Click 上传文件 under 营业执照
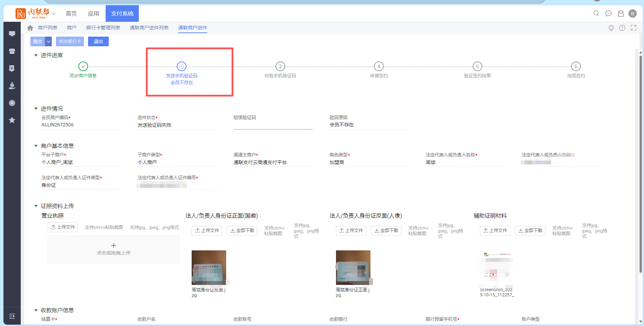This screenshot has width=644, height=326. (x=63, y=227)
